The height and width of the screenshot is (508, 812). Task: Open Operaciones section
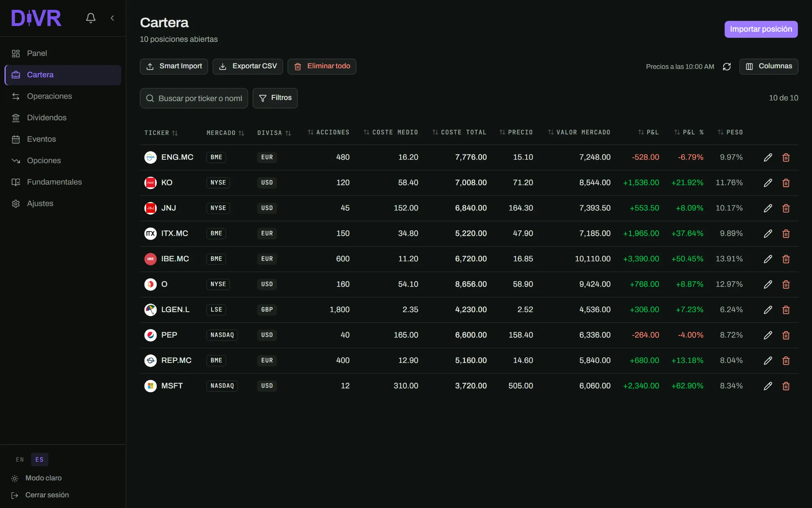pos(63,96)
